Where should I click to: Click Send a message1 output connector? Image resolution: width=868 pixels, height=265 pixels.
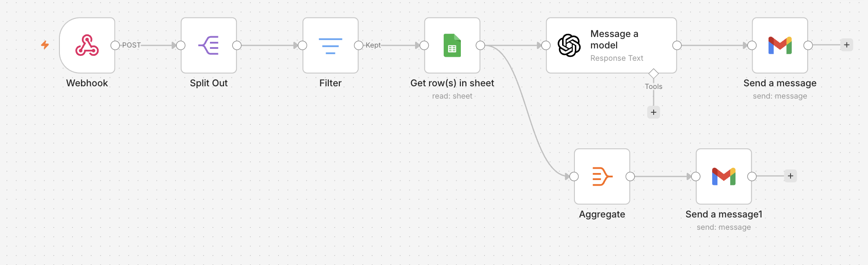tap(752, 177)
